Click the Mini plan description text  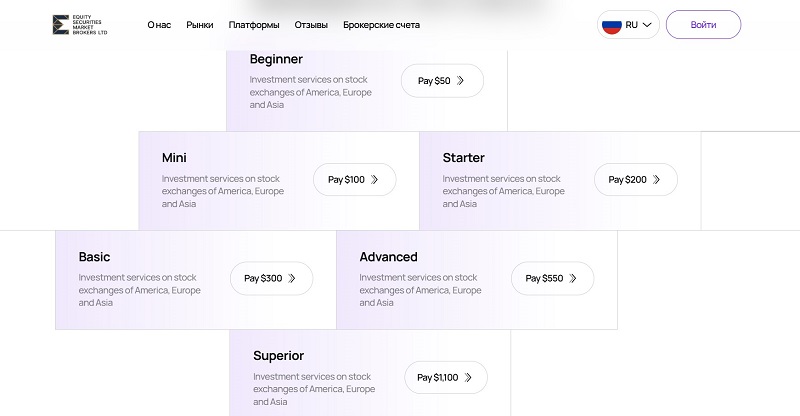pos(222,191)
